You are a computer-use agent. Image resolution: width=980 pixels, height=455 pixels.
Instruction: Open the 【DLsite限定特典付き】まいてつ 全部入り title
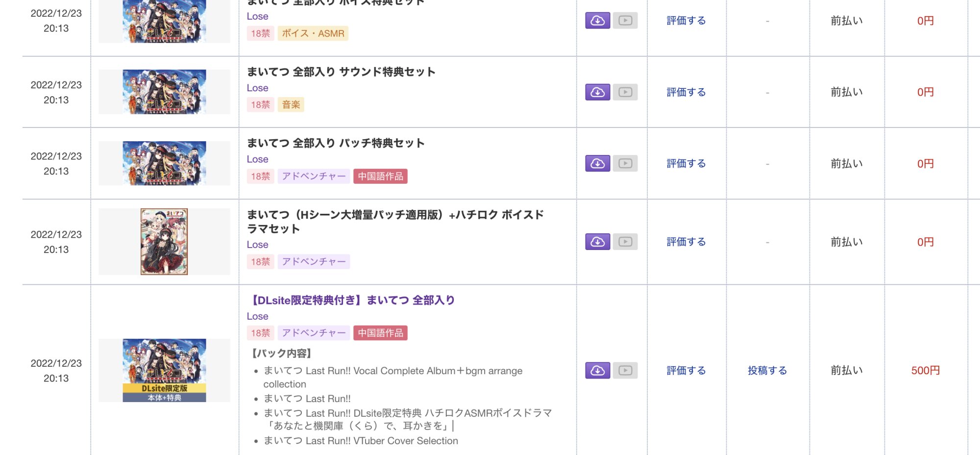(x=353, y=300)
